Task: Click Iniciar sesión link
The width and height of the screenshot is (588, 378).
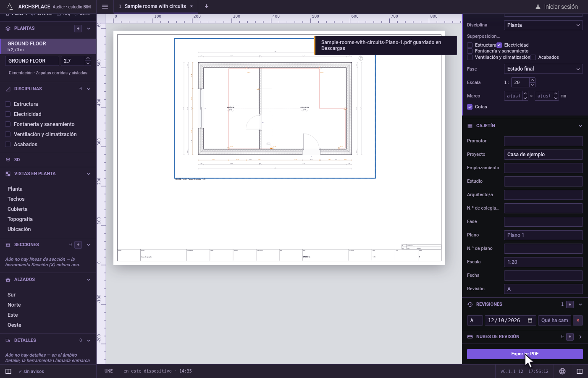Action: pos(557,7)
